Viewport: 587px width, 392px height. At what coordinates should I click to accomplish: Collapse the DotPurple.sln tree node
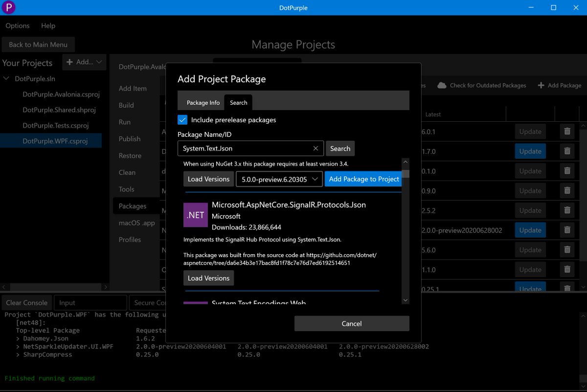coord(6,79)
